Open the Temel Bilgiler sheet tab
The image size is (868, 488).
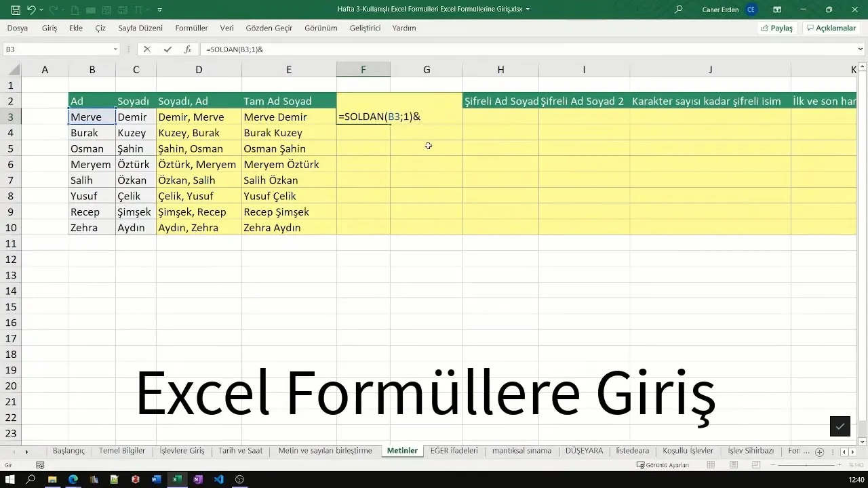coord(122,451)
